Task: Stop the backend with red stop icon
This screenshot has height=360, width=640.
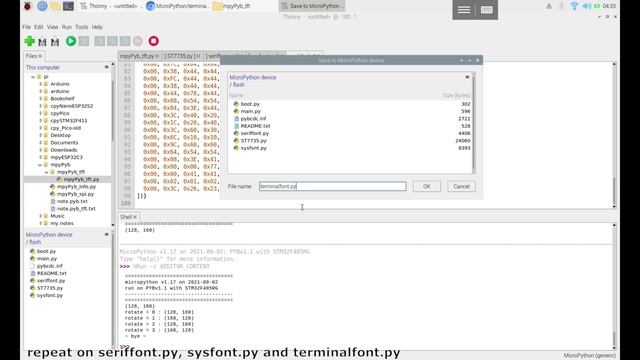Action: click(x=153, y=41)
